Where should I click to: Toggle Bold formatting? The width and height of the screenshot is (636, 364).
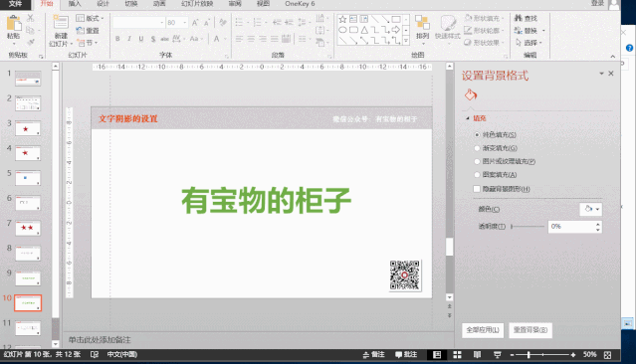(117, 39)
